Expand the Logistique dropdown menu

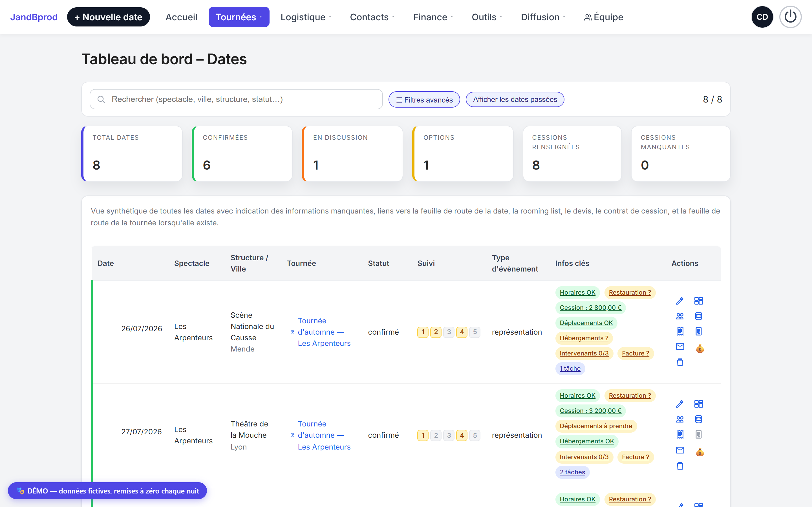tap(306, 17)
